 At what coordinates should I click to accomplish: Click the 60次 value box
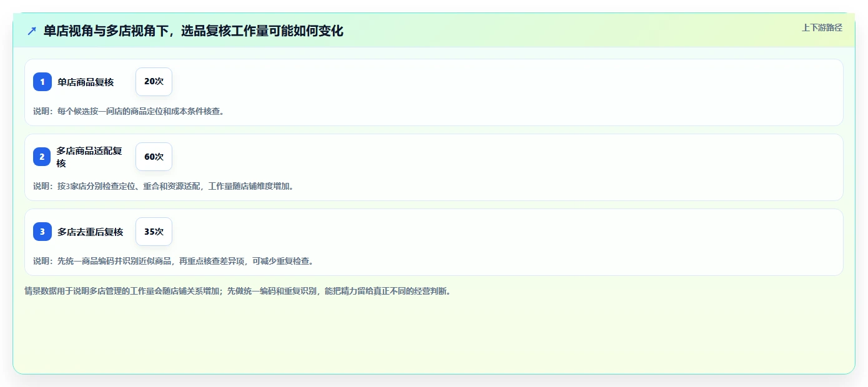[x=154, y=157]
